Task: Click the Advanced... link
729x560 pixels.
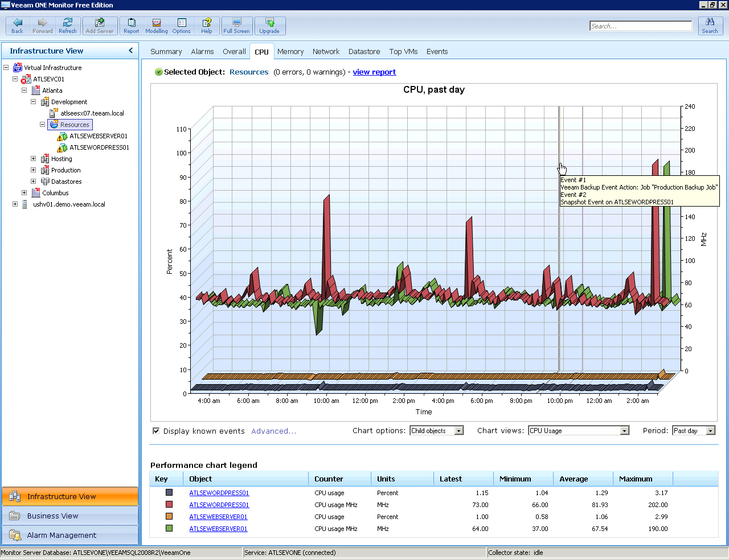Action: (x=273, y=431)
